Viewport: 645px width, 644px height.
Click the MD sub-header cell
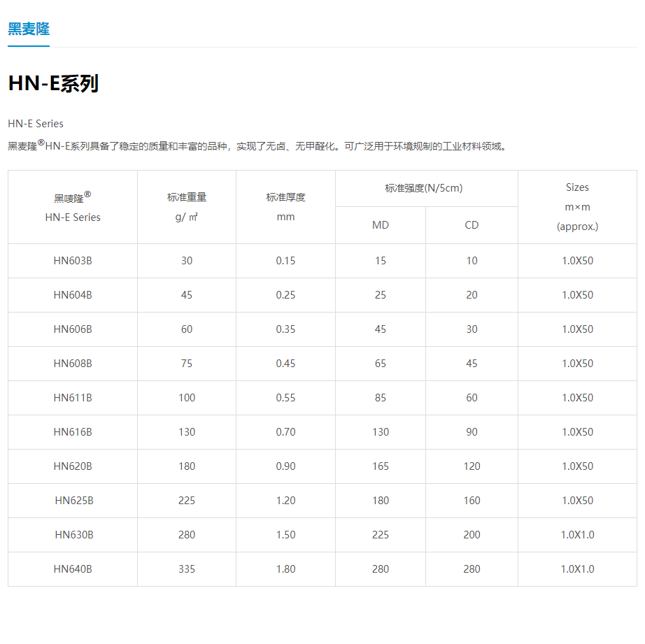(x=381, y=225)
